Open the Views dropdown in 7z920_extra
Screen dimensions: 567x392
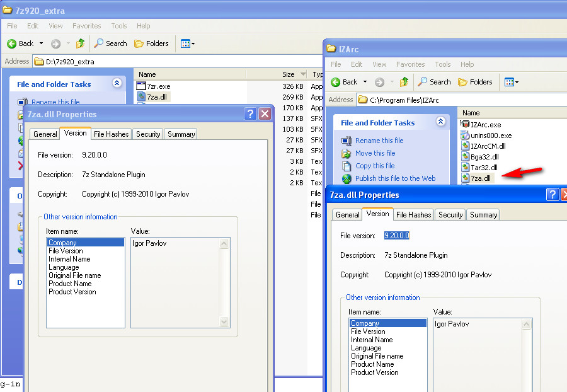[x=192, y=43]
